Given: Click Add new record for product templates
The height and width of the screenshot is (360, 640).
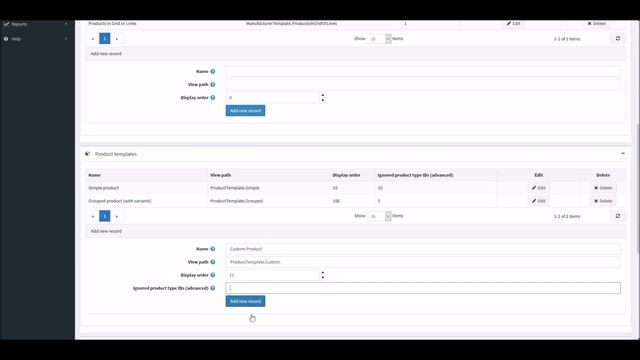Looking at the screenshot, I should click(x=245, y=301).
